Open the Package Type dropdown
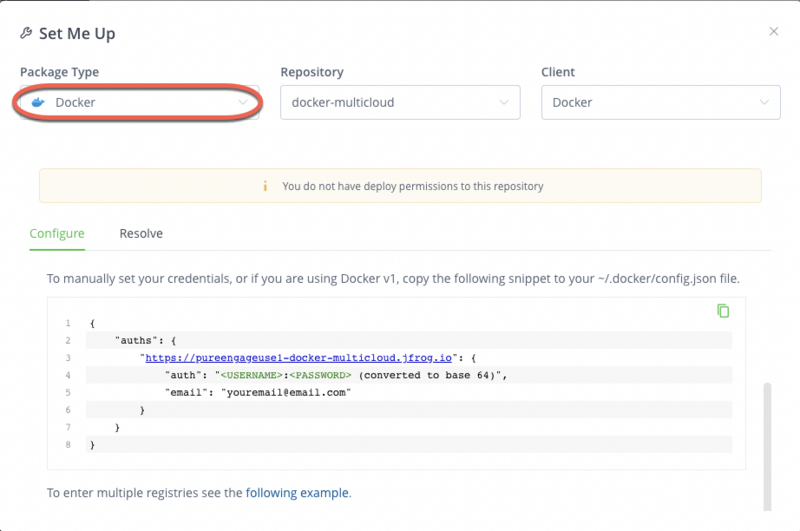 coord(140,103)
